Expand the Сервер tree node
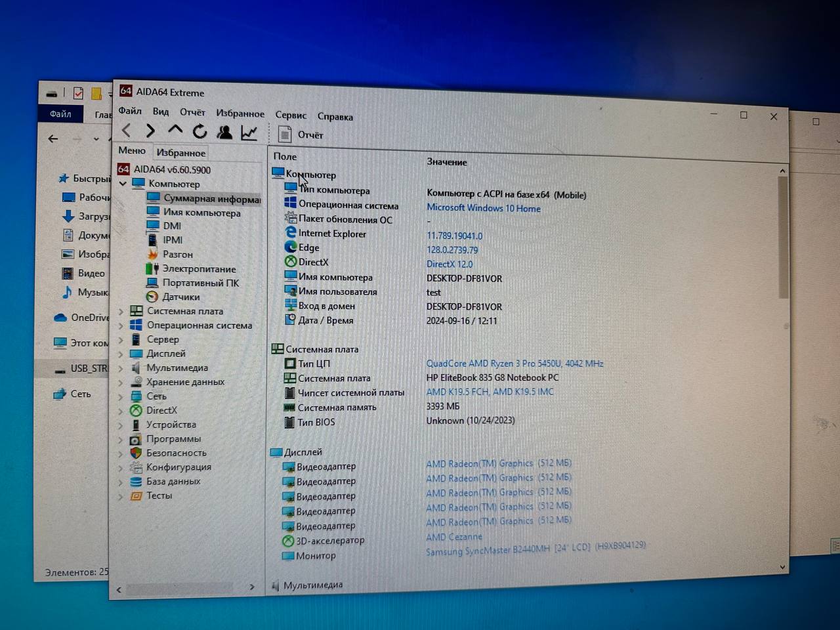The width and height of the screenshot is (840, 630). (x=121, y=339)
